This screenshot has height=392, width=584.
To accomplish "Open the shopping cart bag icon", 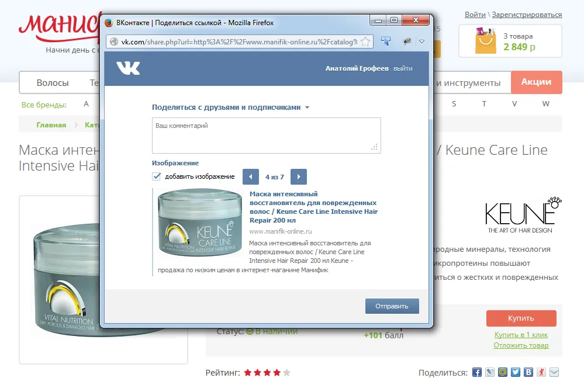I will click(485, 41).
